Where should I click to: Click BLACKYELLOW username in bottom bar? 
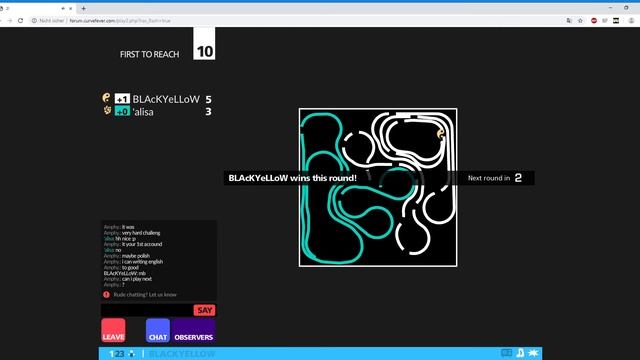(x=182, y=354)
